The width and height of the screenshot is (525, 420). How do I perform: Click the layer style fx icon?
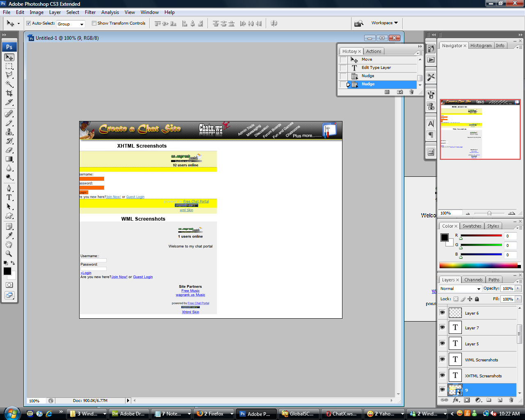456,400
